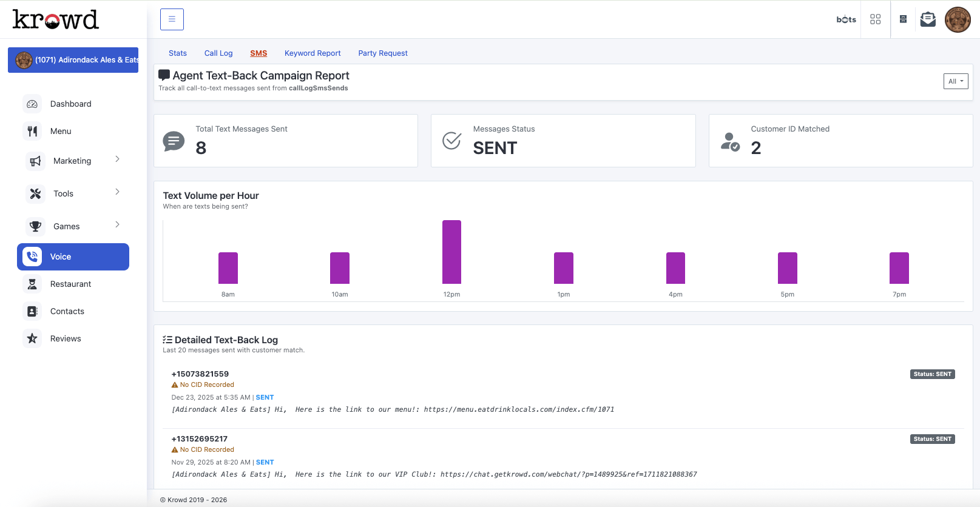Switch to the Call Log tab
Image resolution: width=980 pixels, height=507 pixels.
[218, 53]
